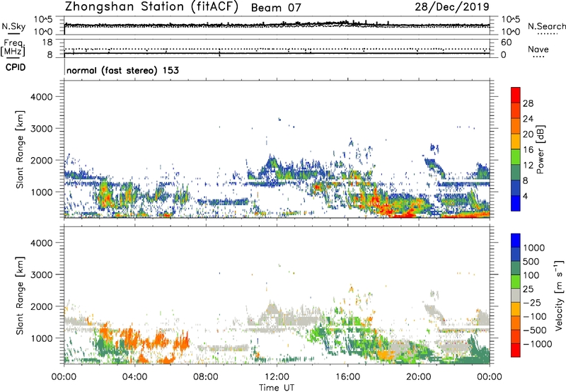Screen dimensions: 566x392
Task: Click the date '28/Dec/2019'
Action: click(x=452, y=6)
